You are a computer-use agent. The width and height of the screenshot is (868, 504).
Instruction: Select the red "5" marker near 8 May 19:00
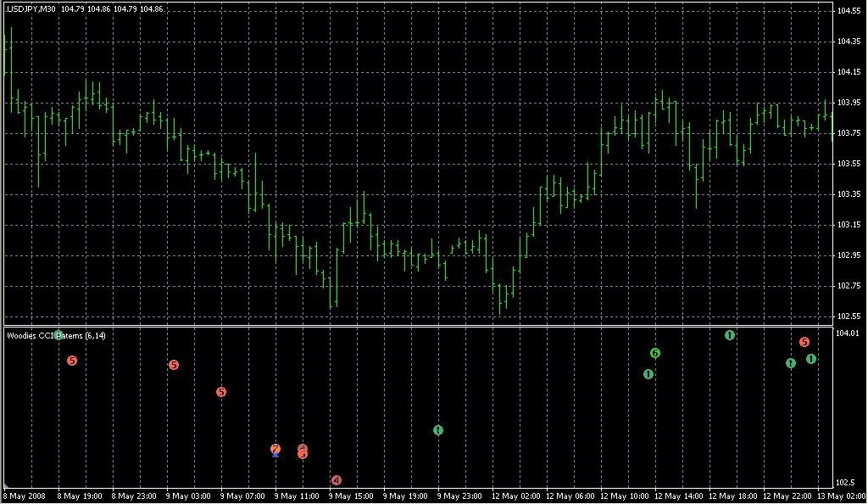[72, 360]
